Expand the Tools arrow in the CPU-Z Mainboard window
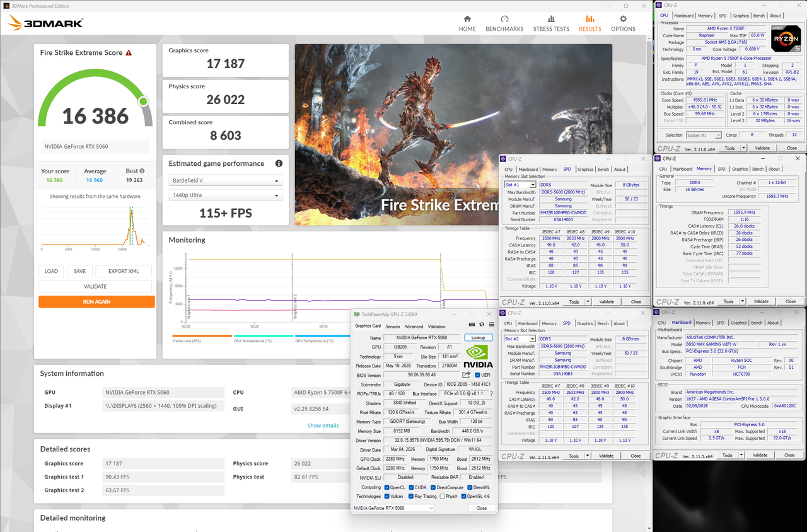The image size is (807, 532). (741, 455)
